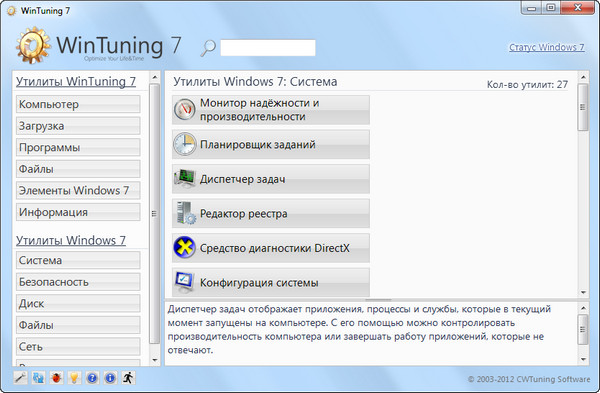Click the sidebar scrollbar down arrow
This screenshot has height=393, width=600.
click(x=155, y=360)
